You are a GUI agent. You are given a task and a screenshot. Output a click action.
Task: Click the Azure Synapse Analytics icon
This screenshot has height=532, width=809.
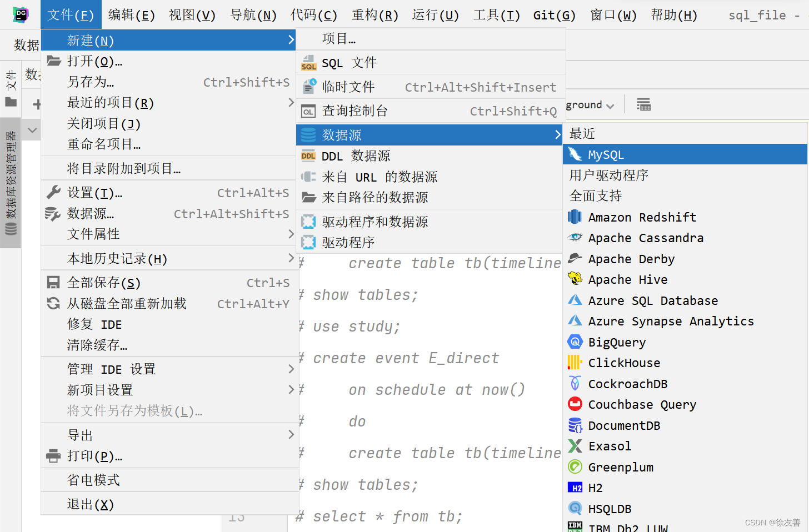point(575,320)
